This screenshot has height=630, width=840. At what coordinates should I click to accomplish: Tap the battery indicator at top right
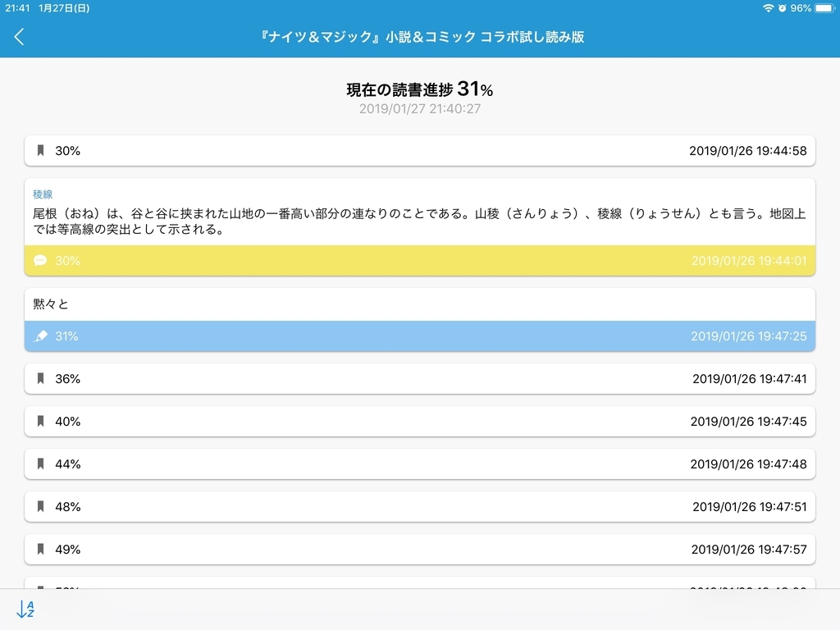click(824, 8)
